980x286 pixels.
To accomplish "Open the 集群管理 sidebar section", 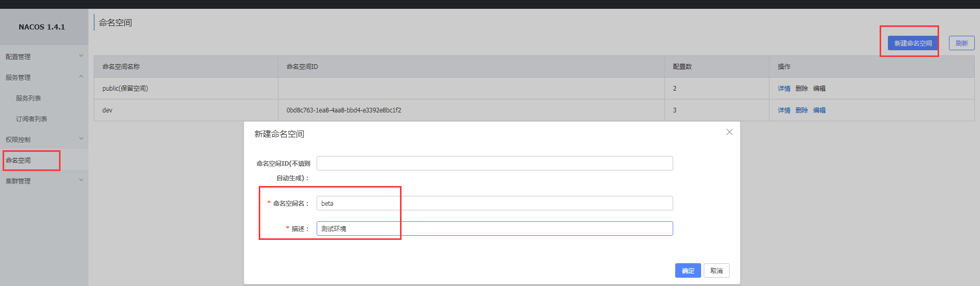I will pos(18,181).
